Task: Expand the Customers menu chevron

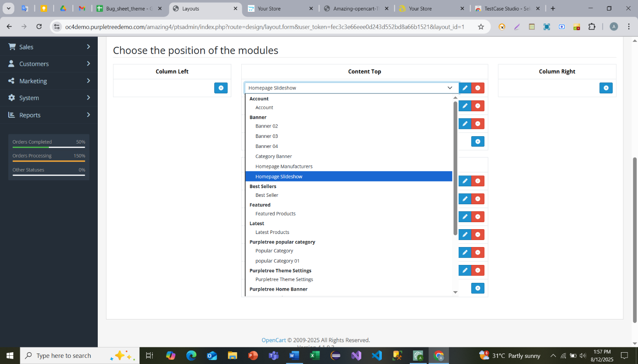Action: [x=89, y=64]
